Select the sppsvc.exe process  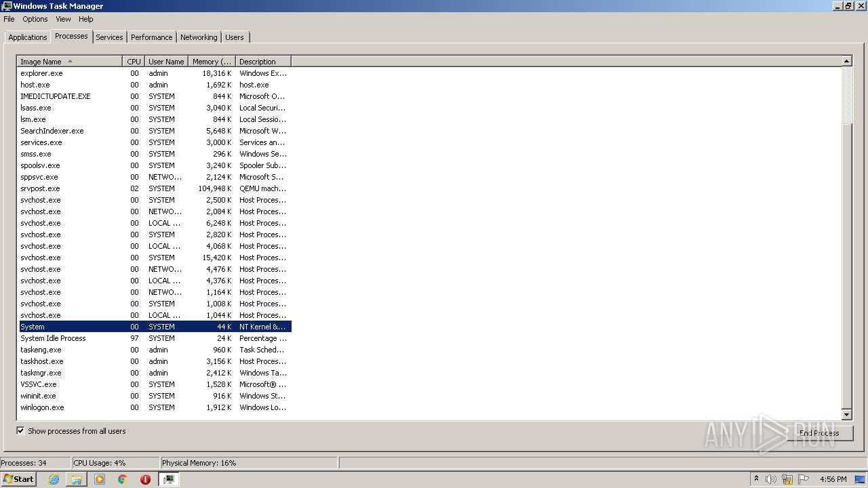tap(155, 177)
